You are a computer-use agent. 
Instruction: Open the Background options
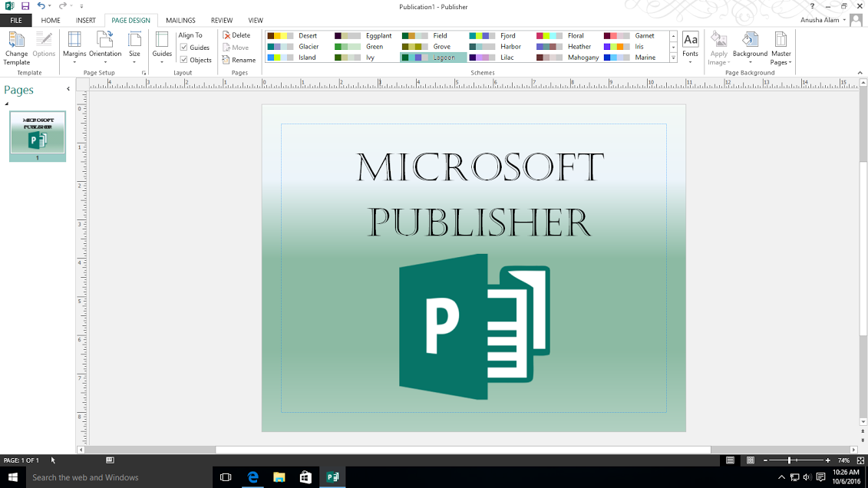click(x=750, y=48)
